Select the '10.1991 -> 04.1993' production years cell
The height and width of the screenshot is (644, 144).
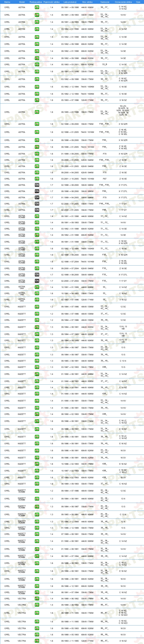point(70,293)
